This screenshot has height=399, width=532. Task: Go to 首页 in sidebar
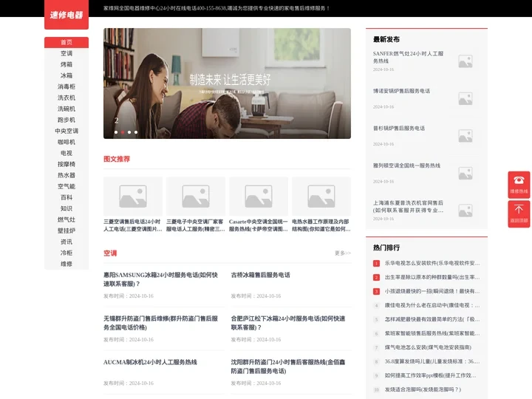(66, 42)
